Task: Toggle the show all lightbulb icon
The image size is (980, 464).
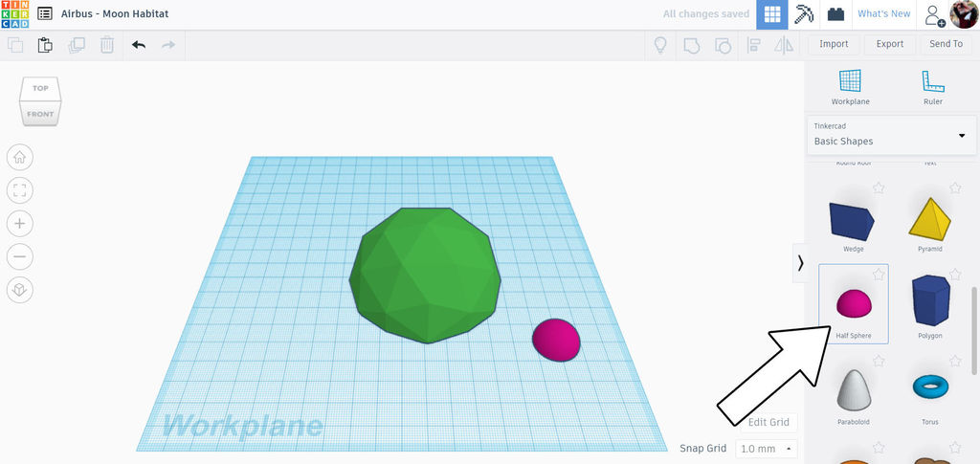Action: [x=660, y=45]
